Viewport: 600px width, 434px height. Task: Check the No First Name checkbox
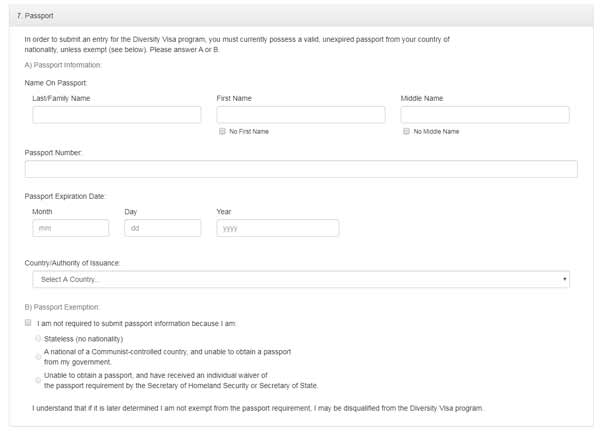point(222,131)
